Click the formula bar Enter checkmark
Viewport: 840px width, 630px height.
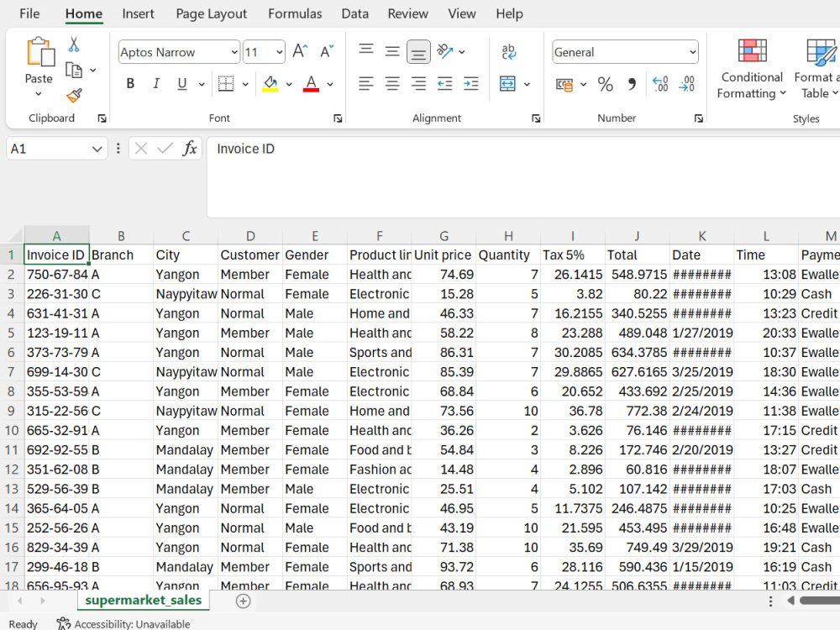[x=165, y=149]
